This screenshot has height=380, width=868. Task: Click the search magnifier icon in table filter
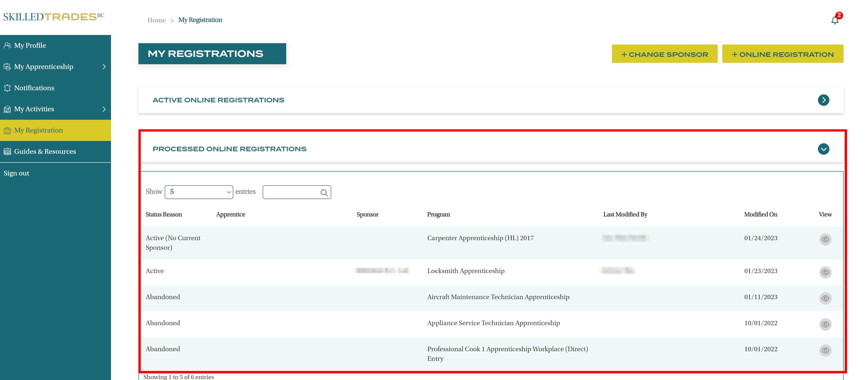point(324,192)
